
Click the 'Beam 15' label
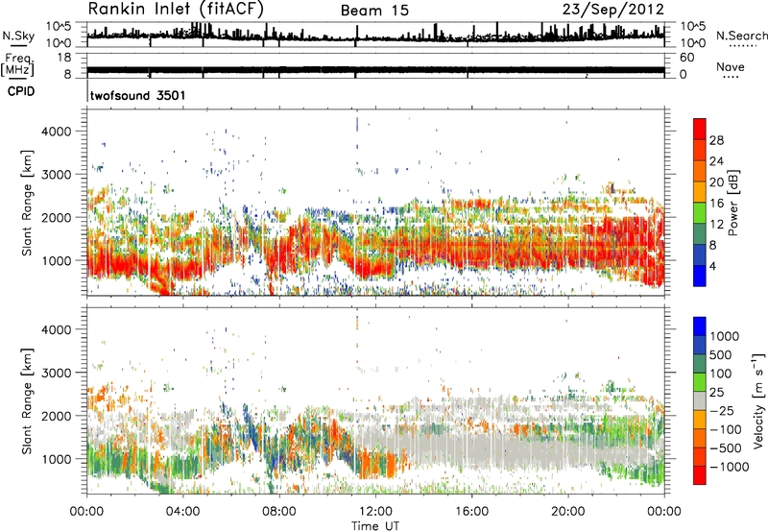[374, 10]
